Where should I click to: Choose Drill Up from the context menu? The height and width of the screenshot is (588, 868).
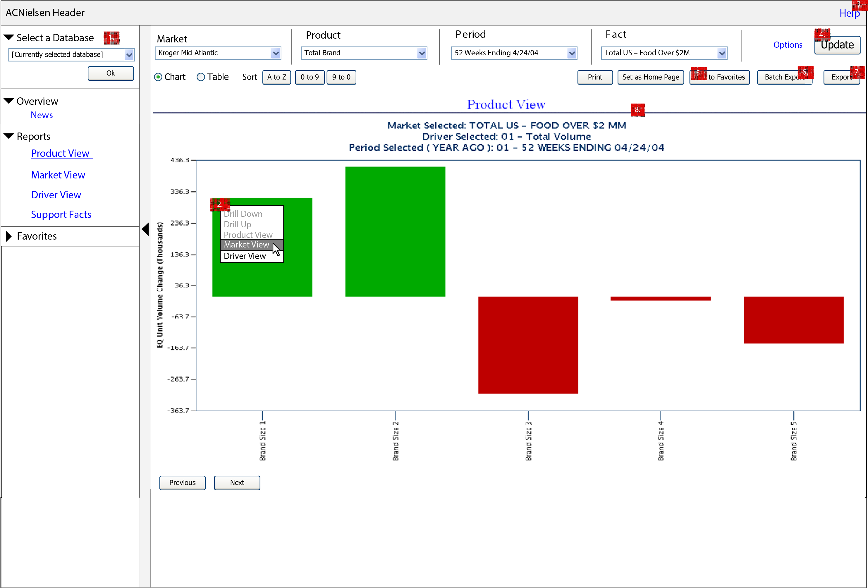click(237, 224)
